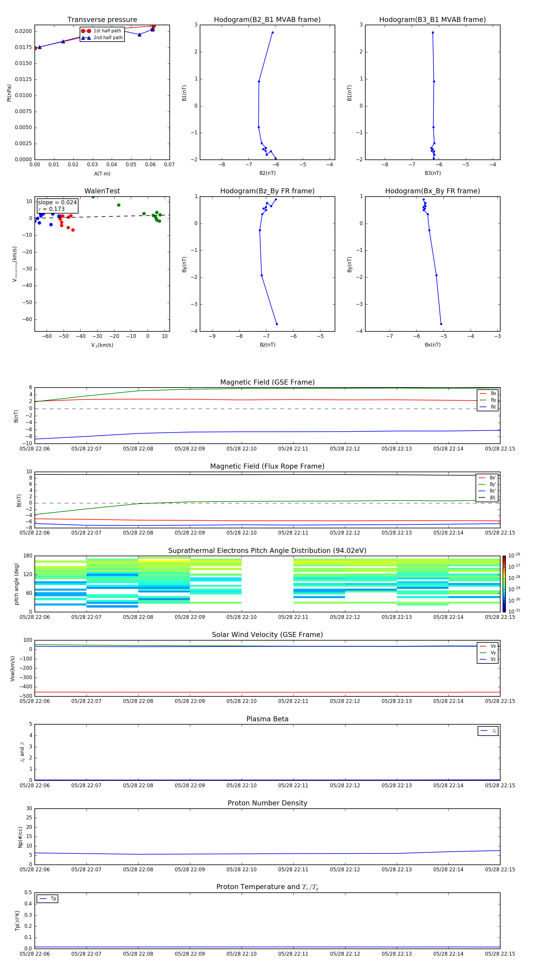Click the 'Bx(nT)' x-axis label
This screenshot has height=980, width=535.
(432, 345)
